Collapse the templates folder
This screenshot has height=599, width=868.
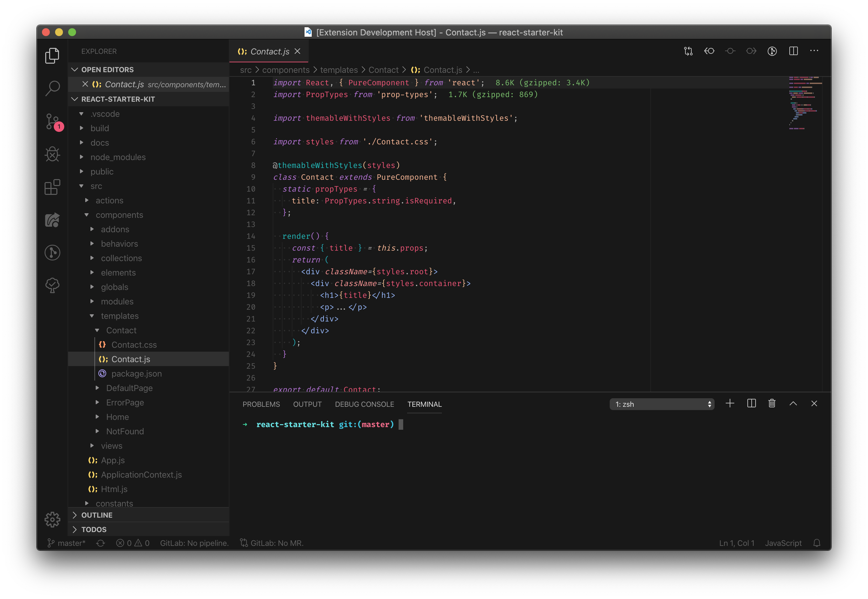pos(148,316)
